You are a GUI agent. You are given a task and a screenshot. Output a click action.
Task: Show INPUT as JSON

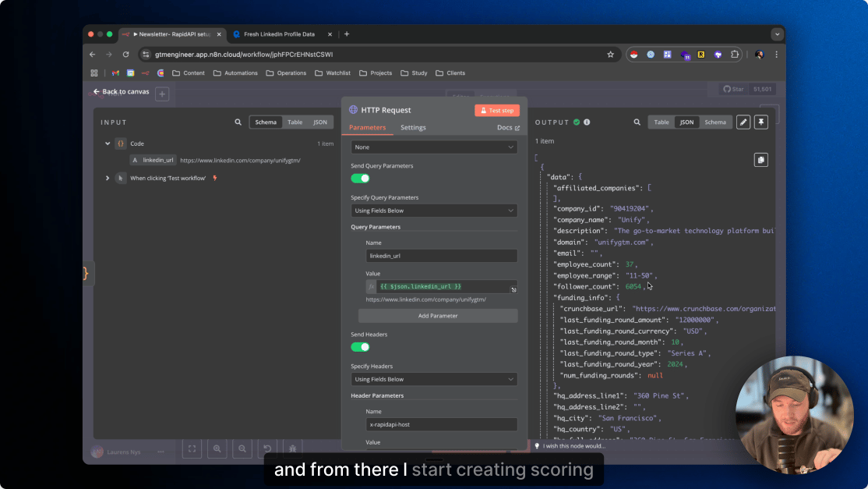tap(320, 122)
